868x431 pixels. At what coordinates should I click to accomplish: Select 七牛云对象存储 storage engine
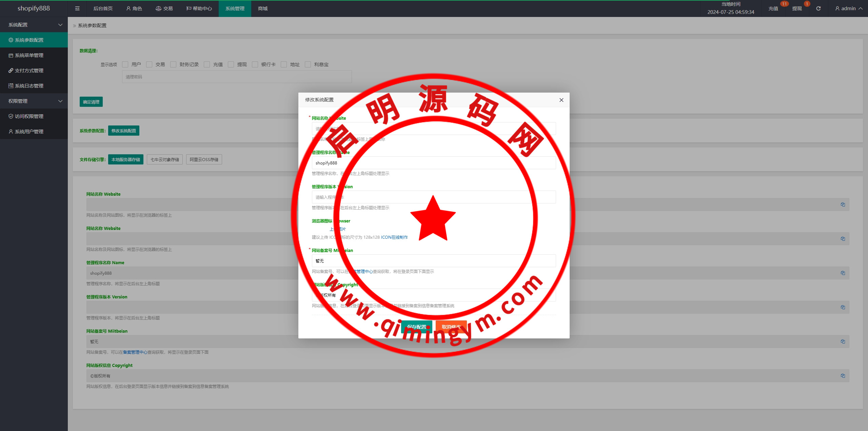click(x=165, y=159)
